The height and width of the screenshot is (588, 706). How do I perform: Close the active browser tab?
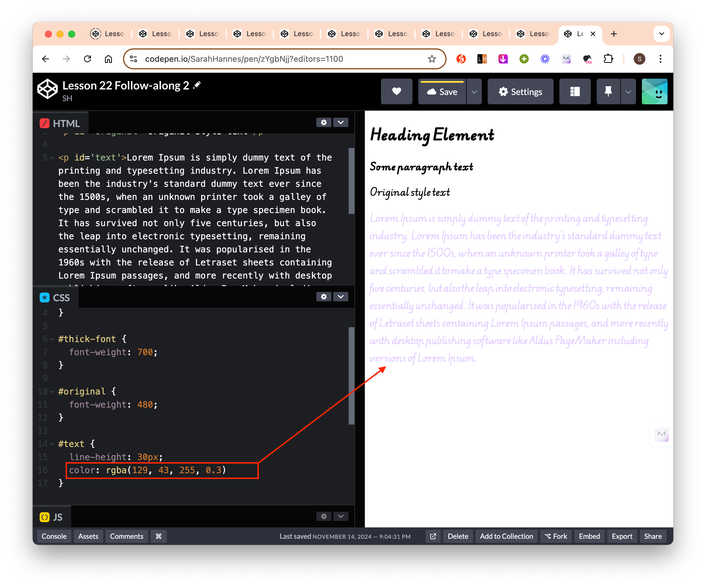tap(593, 34)
